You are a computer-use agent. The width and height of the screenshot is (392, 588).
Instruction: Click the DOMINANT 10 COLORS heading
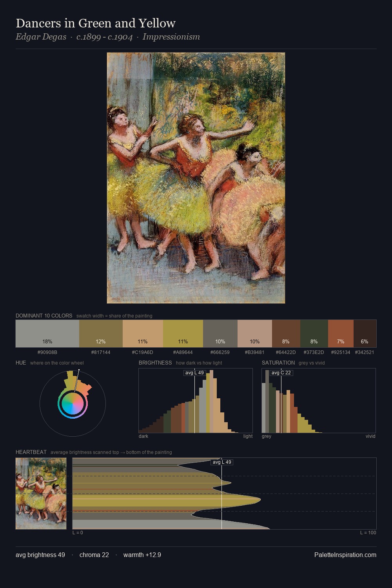pos(44,316)
